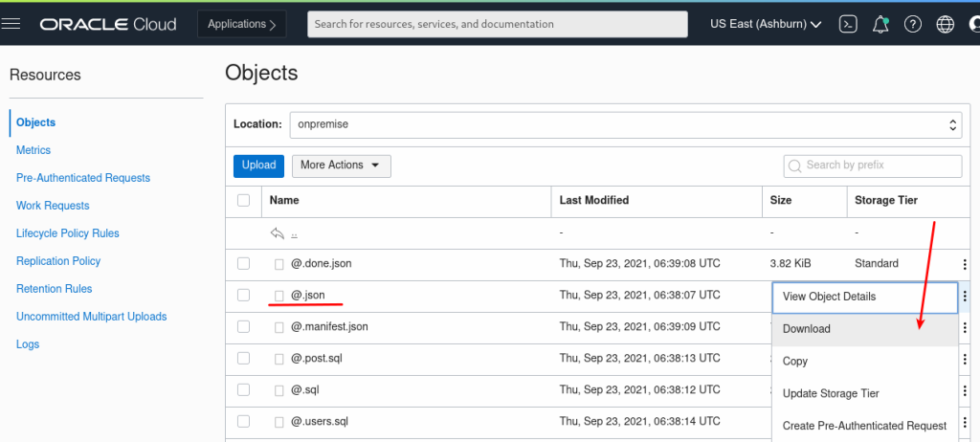Click the globe language icon
The height and width of the screenshot is (442, 980).
click(946, 25)
